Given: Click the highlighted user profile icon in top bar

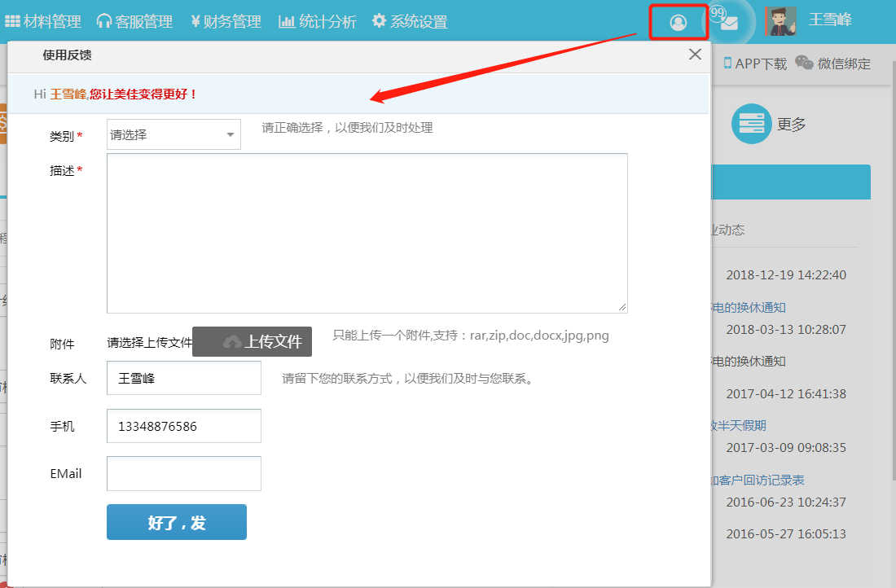Looking at the screenshot, I should 678,22.
